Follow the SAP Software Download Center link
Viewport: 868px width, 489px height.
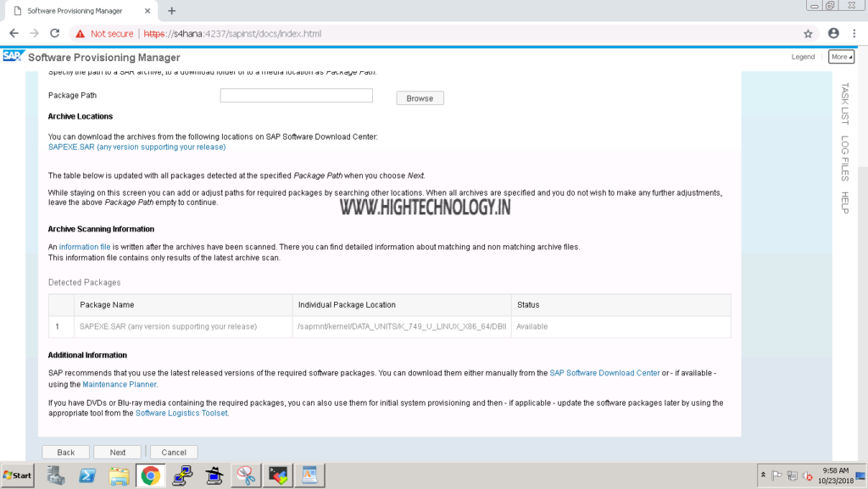click(x=604, y=373)
